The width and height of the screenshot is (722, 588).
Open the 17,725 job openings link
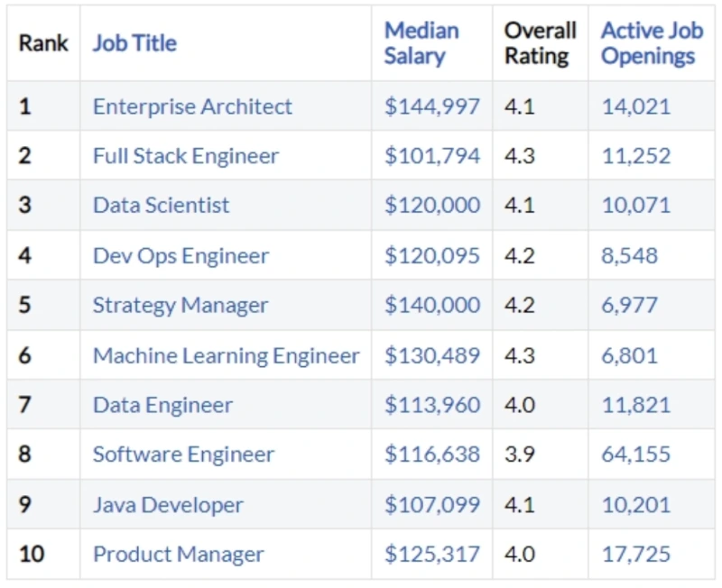[x=636, y=554]
